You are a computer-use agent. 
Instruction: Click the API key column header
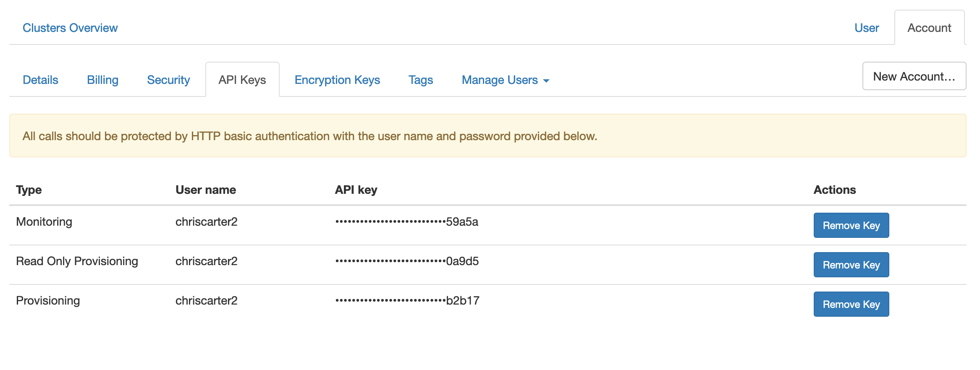[356, 190]
